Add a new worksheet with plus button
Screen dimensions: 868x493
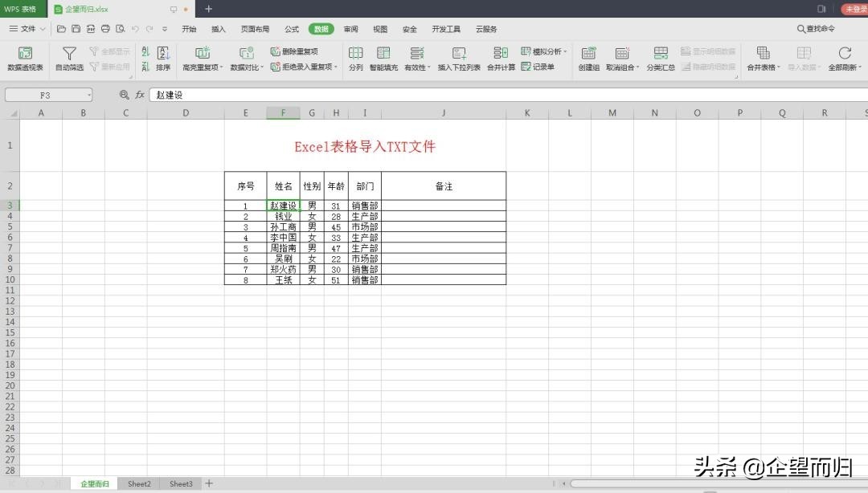coord(209,483)
